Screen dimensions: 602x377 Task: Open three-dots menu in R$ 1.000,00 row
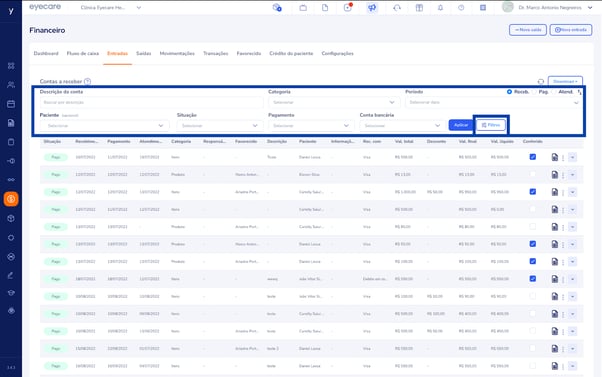click(x=563, y=192)
